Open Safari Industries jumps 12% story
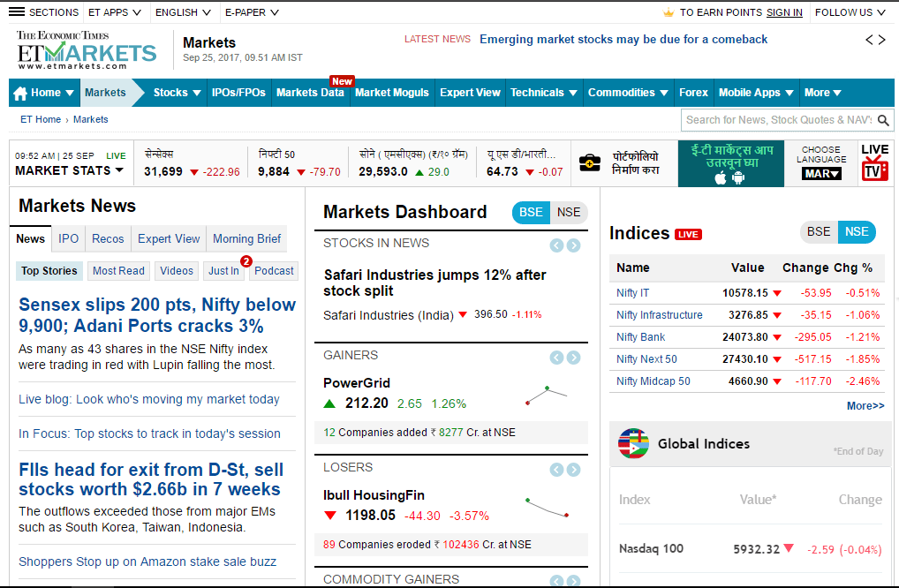The height and width of the screenshot is (588, 899). pyautogui.click(x=434, y=283)
